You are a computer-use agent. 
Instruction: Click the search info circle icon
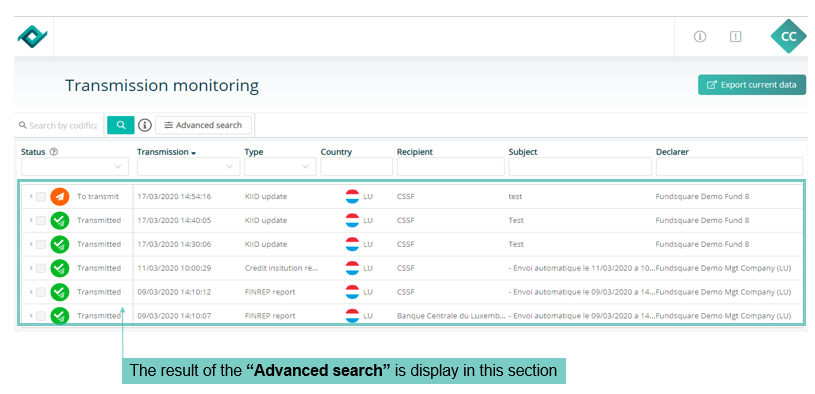(145, 125)
